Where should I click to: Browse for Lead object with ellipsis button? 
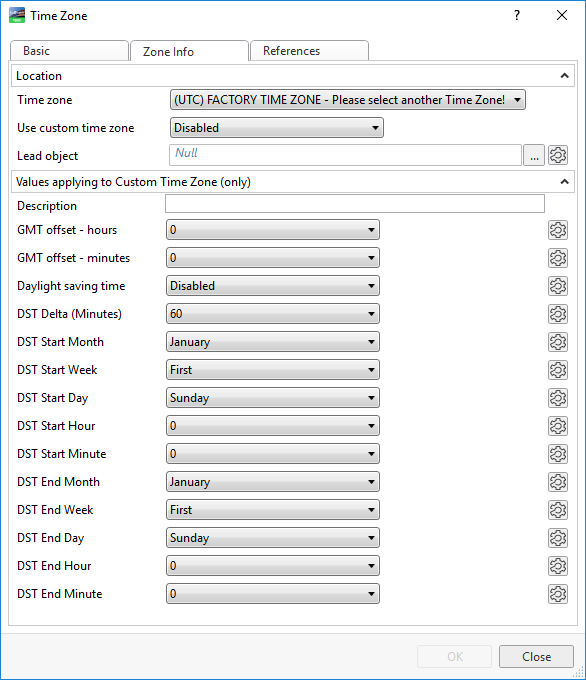tap(534, 155)
